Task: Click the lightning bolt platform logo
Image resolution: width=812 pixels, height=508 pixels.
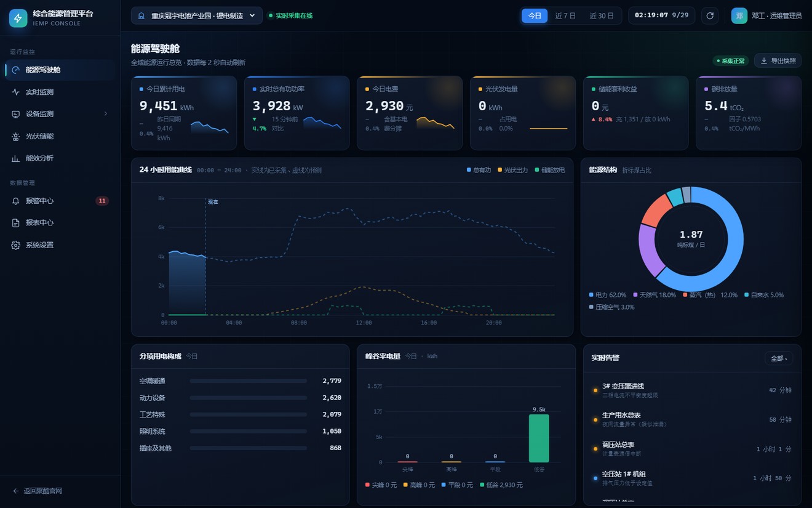Action: click(x=18, y=18)
